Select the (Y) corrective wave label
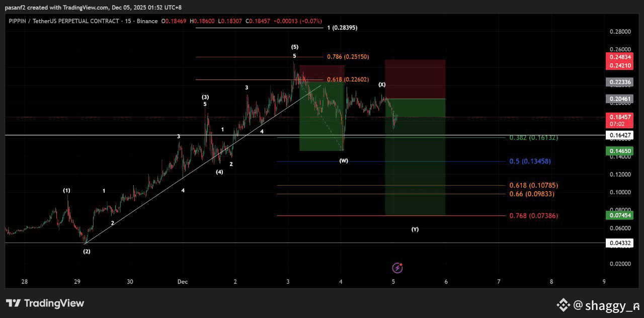 pyautogui.click(x=415, y=229)
